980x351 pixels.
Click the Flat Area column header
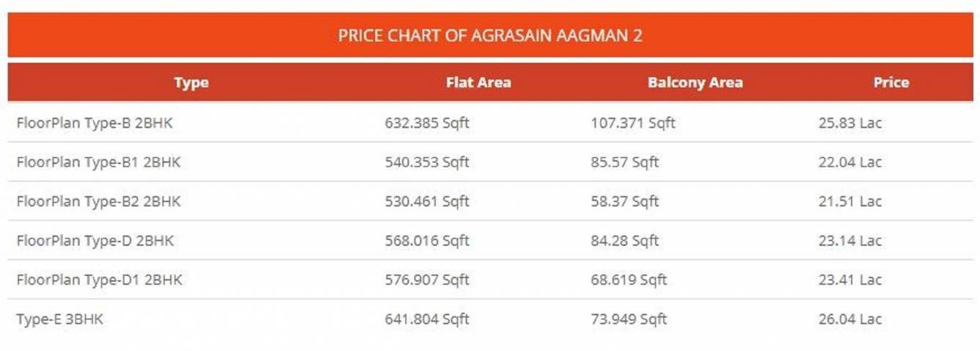(478, 83)
